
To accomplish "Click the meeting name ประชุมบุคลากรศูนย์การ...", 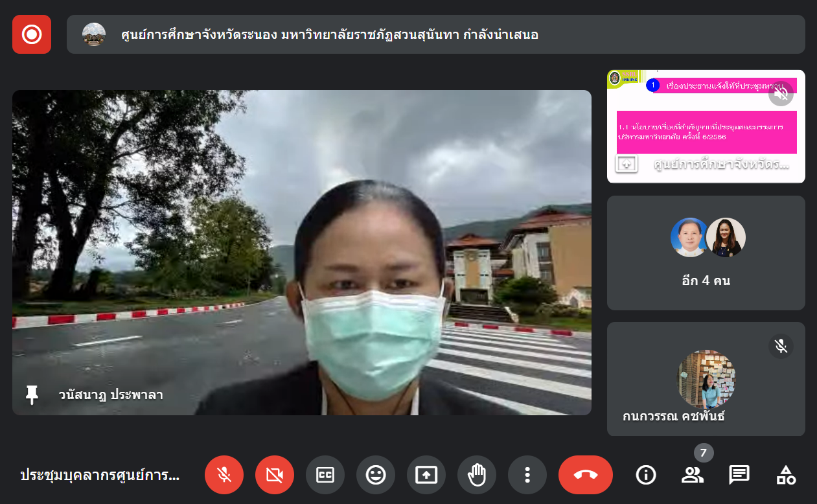I will coord(100,475).
